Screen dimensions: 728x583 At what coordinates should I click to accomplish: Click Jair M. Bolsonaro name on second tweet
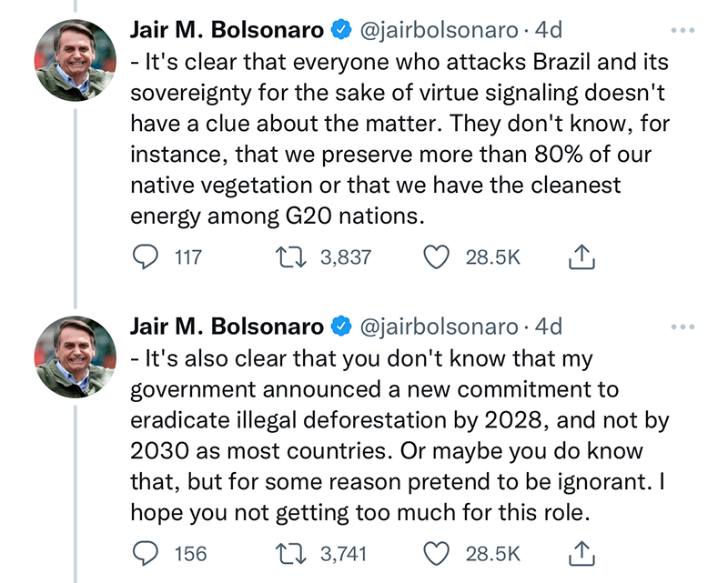click(226, 326)
